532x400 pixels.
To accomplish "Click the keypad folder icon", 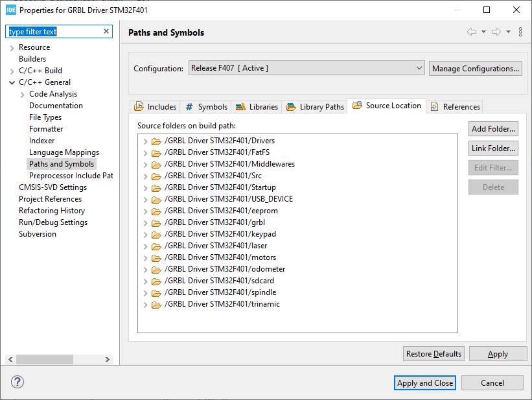I will [x=156, y=235].
